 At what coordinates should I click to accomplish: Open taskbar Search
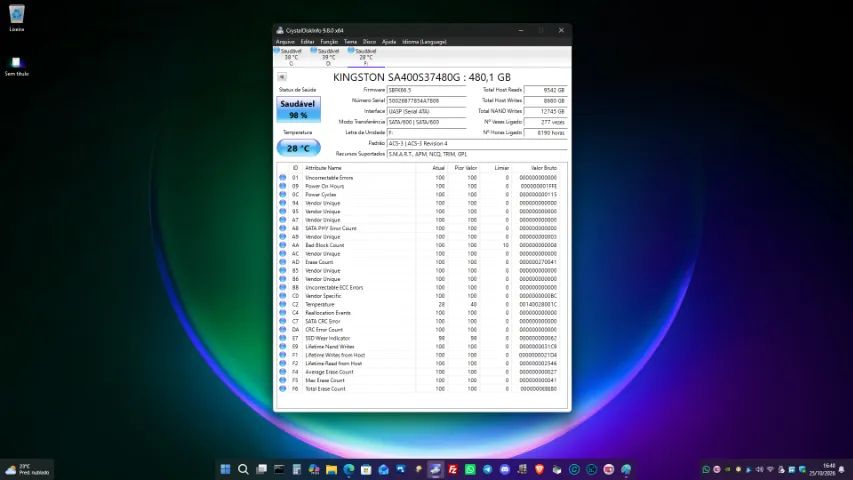point(243,469)
